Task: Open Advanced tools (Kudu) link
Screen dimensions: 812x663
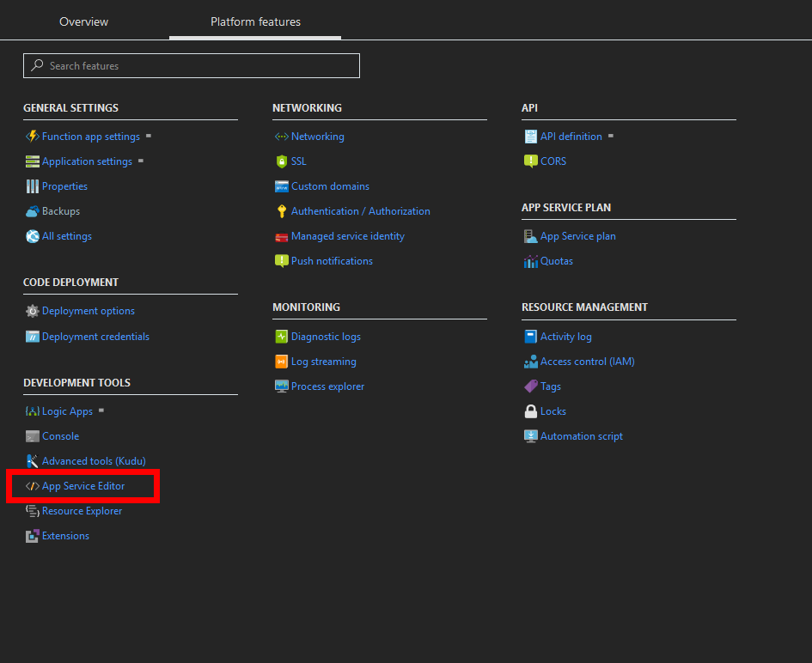Action: pos(94,461)
